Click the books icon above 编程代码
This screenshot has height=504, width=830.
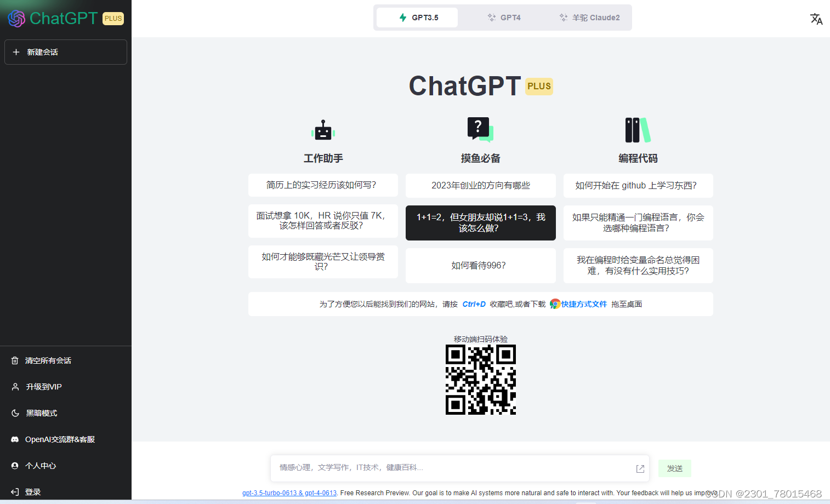638,130
